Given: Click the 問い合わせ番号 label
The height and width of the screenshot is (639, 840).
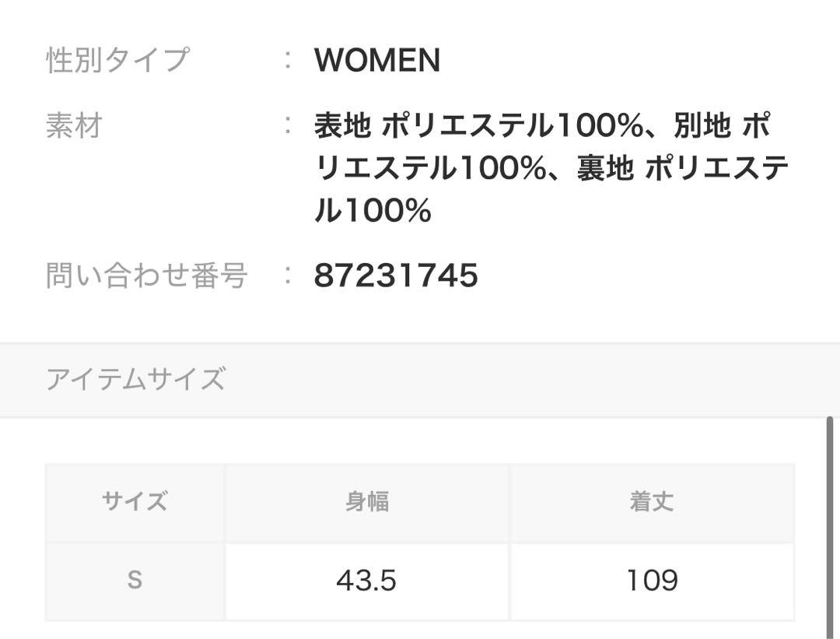Looking at the screenshot, I should tap(147, 276).
